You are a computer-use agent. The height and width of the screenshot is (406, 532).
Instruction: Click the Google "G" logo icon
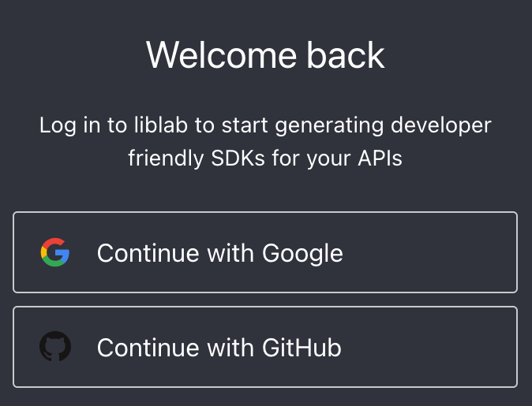coord(55,252)
